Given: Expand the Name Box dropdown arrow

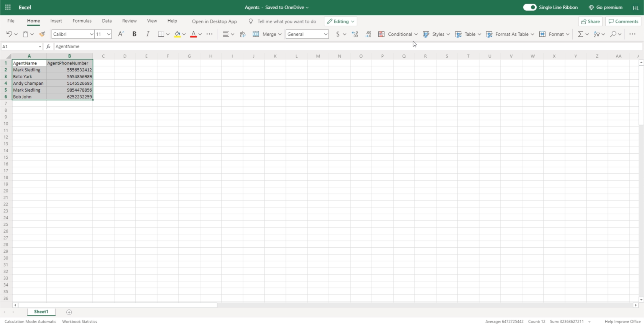Looking at the screenshot, I should [40, 46].
